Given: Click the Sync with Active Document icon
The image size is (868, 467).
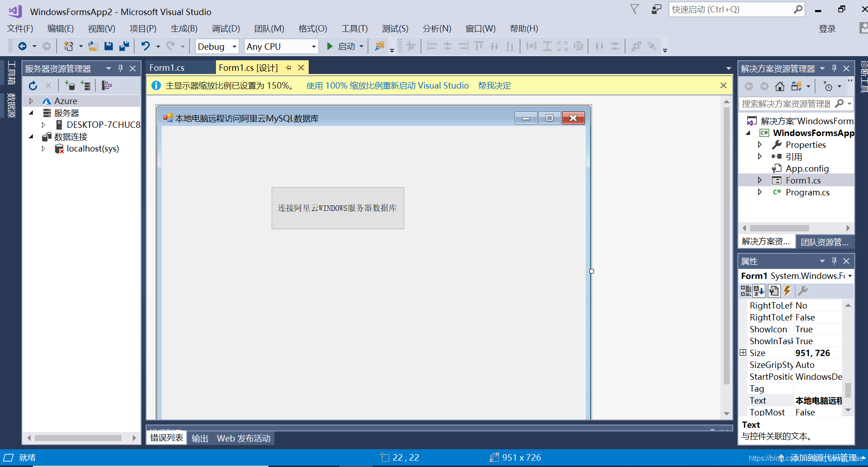Looking at the screenshot, I should [x=796, y=86].
